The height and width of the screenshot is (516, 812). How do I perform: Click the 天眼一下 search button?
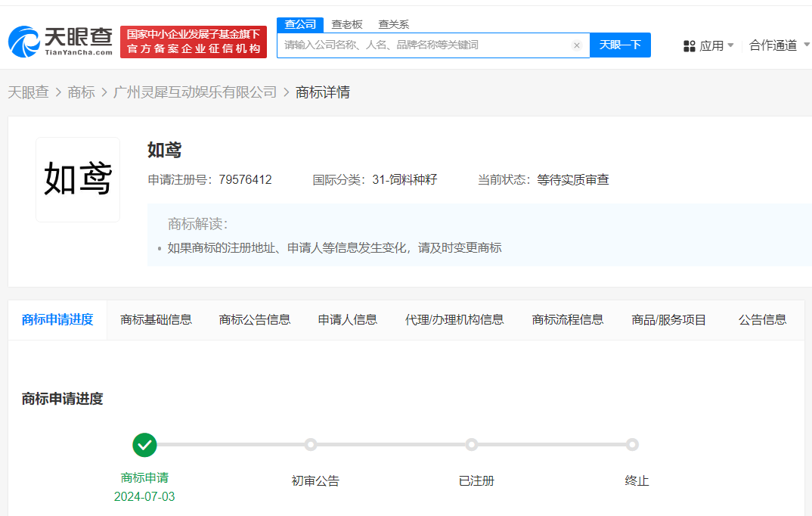(x=620, y=45)
